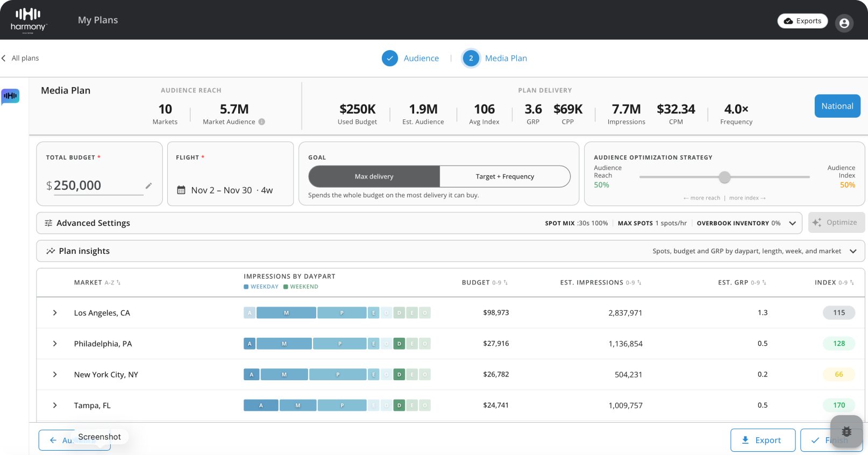868x455 pixels.
Task: Open the flight calendar icon
Action: point(181,190)
